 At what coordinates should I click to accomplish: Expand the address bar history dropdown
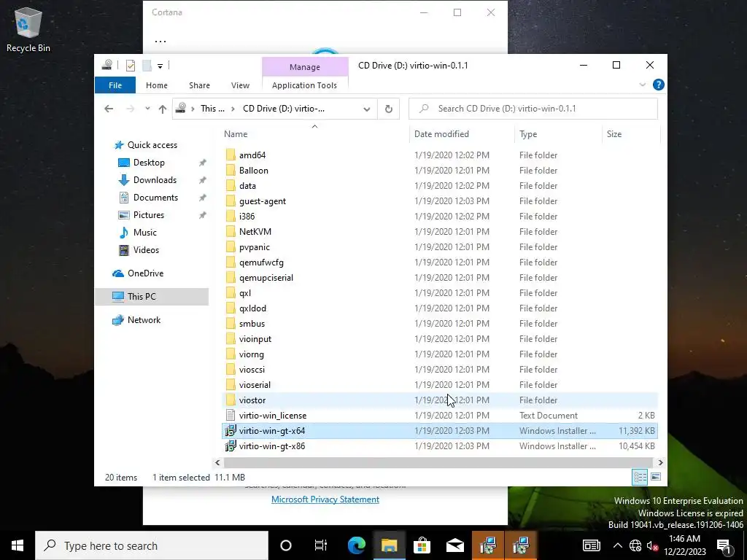pos(366,109)
